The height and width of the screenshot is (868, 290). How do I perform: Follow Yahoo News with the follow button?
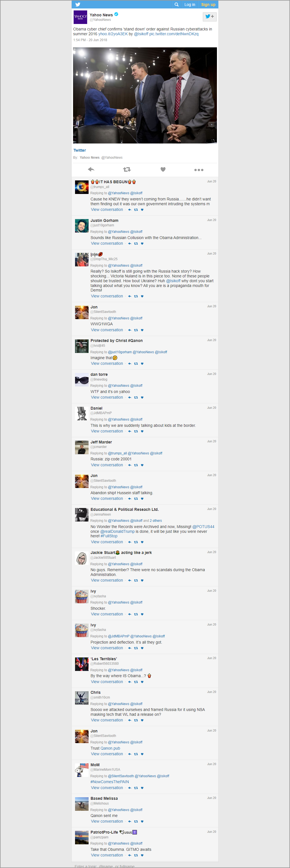[x=209, y=17]
